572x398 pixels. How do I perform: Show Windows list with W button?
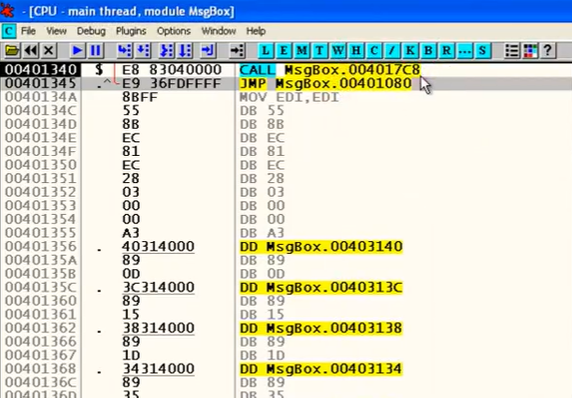point(338,50)
